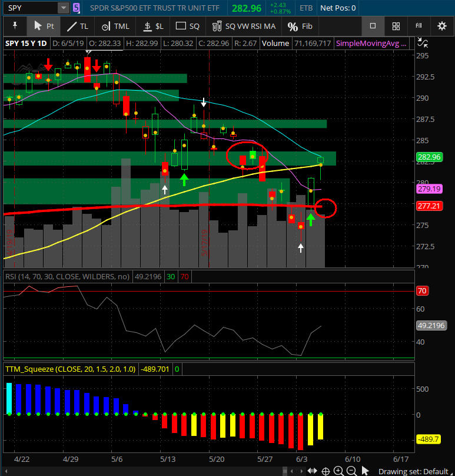Click the zoom out magnifier icon
Viewport: 455px width, 476px height.
click(x=351, y=470)
